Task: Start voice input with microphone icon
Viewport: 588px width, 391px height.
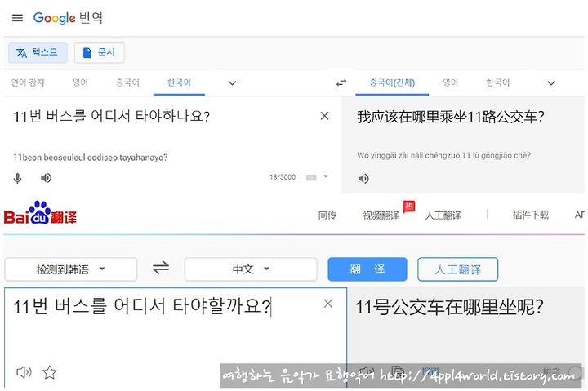Action: 18,178
